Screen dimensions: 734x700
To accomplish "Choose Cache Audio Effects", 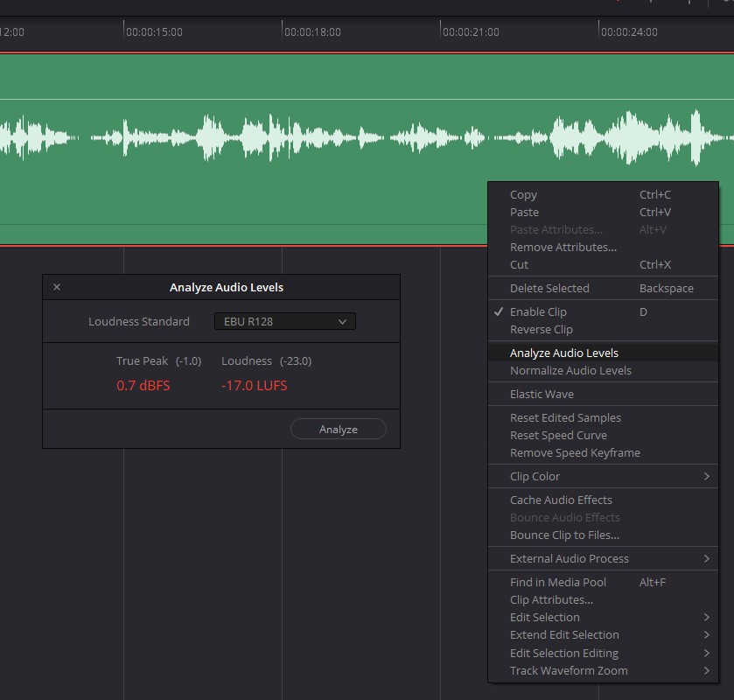I will pos(603,500).
